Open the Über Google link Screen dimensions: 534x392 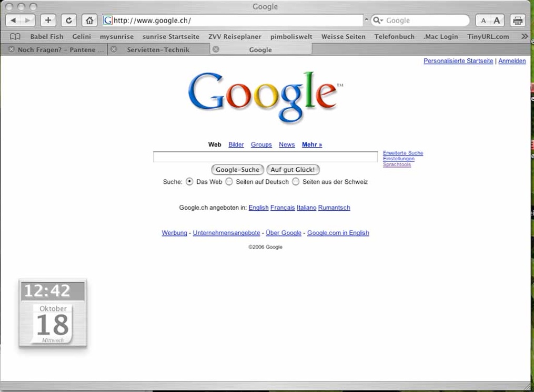click(x=284, y=233)
